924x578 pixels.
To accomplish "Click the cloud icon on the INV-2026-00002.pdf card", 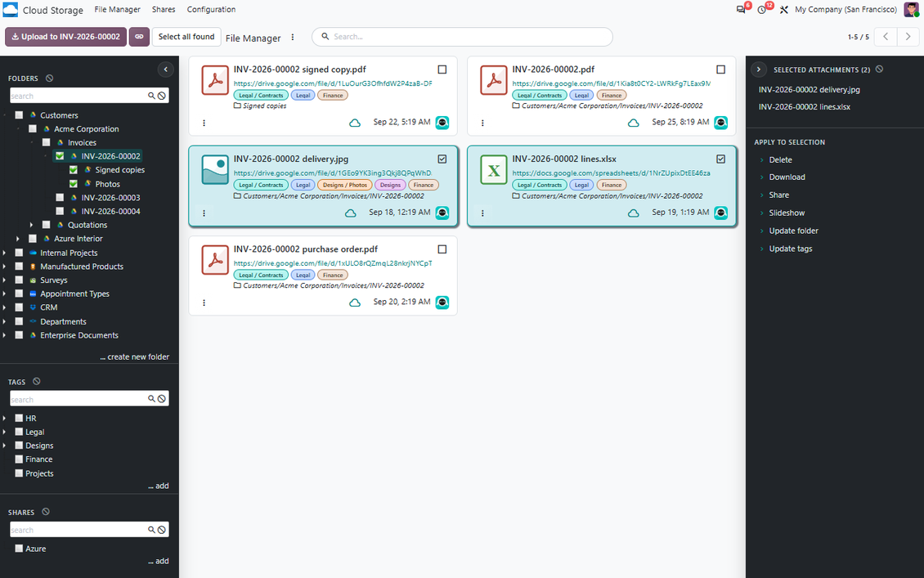I will 634,123.
